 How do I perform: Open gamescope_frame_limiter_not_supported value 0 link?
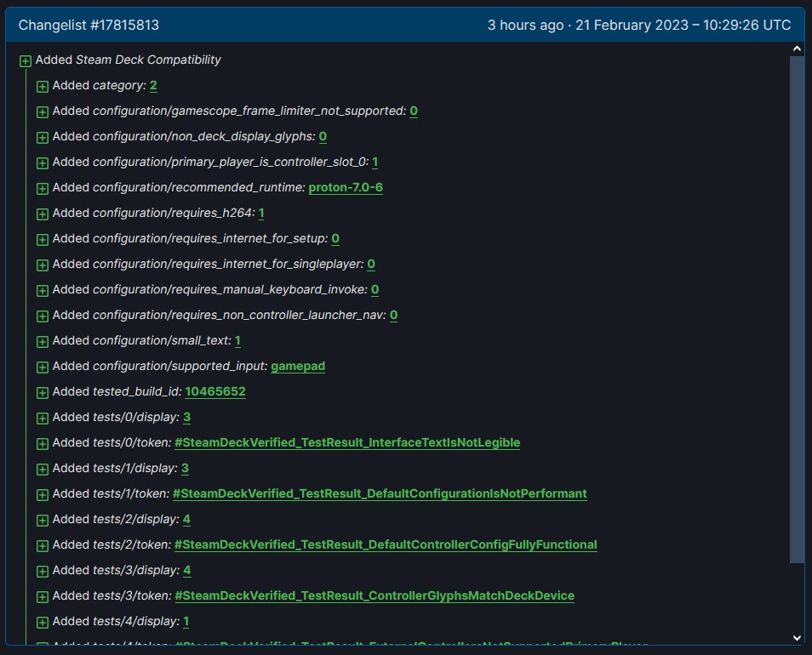click(414, 111)
